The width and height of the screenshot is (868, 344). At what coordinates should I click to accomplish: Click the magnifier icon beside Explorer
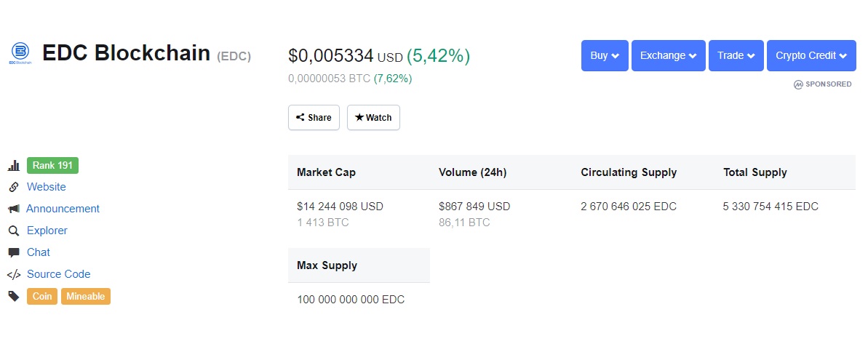pyautogui.click(x=14, y=231)
